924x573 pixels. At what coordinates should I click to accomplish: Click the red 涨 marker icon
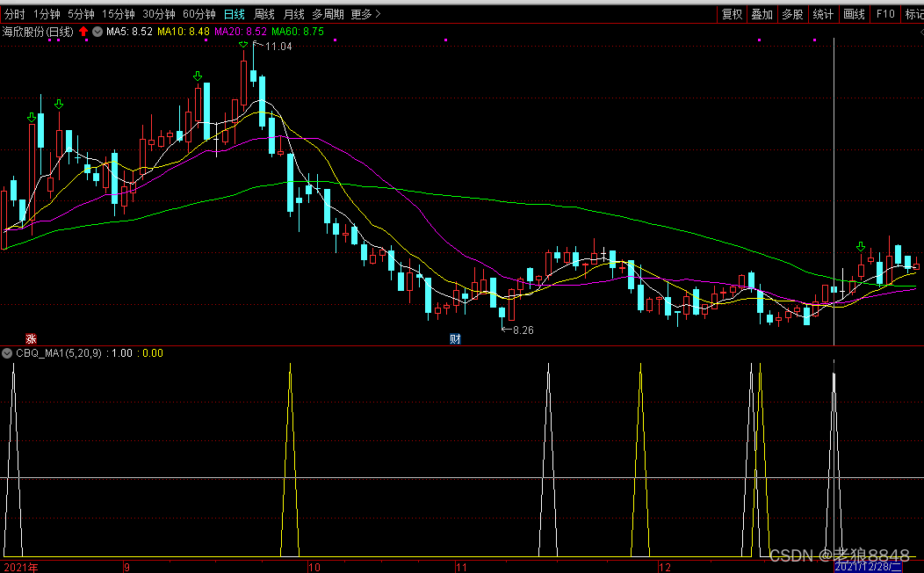click(31, 339)
